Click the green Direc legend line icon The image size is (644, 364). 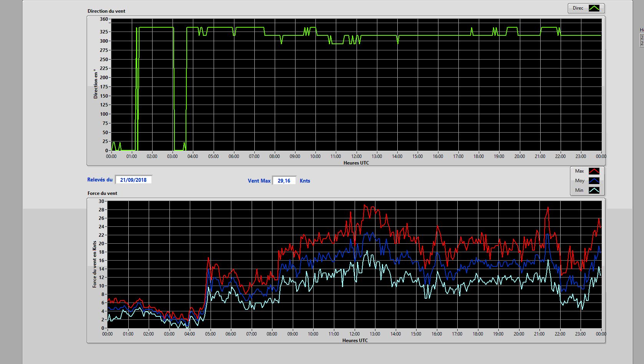point(594,8)
